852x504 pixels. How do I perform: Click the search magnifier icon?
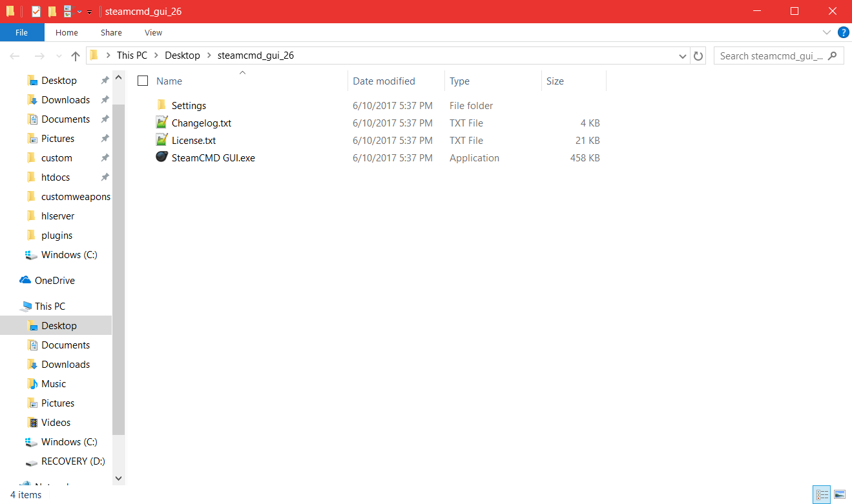(833, 55)
